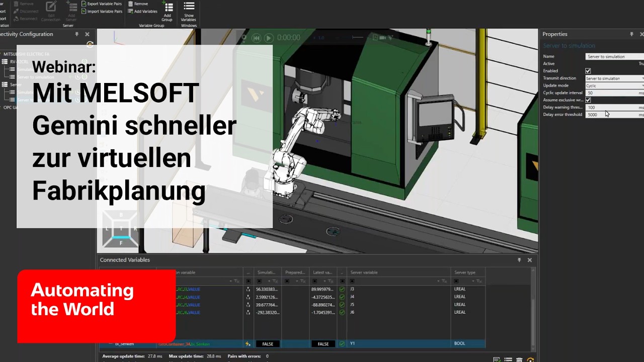644x362 pixels.
Task: Click Reconnect in the Server group
Action: pos(25,19)
